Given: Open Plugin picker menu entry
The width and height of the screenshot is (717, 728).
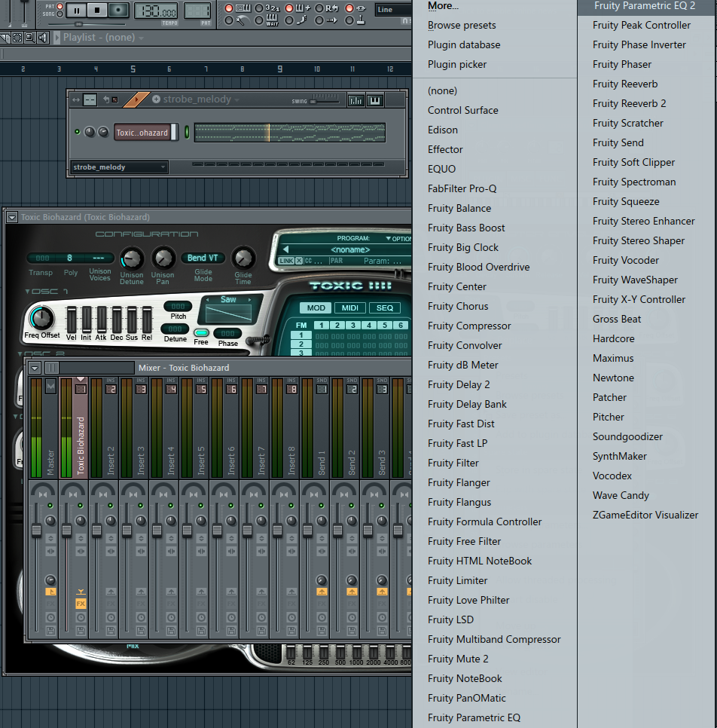Looking at the screenshot, I should 457,65.
